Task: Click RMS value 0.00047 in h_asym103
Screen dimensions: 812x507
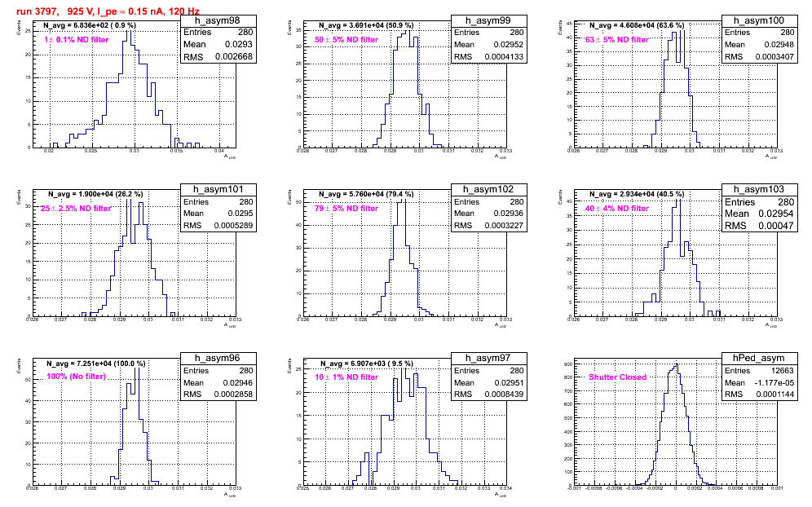Action: pos(776,226)
